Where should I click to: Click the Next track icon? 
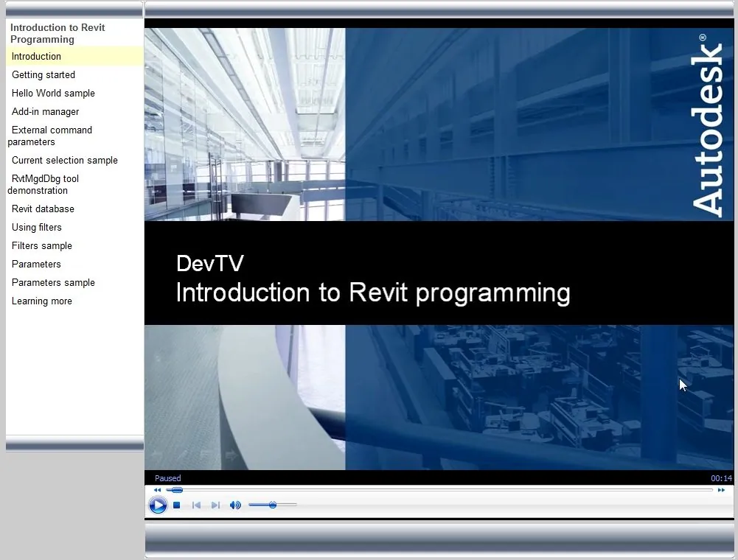[x=215, y=505]
